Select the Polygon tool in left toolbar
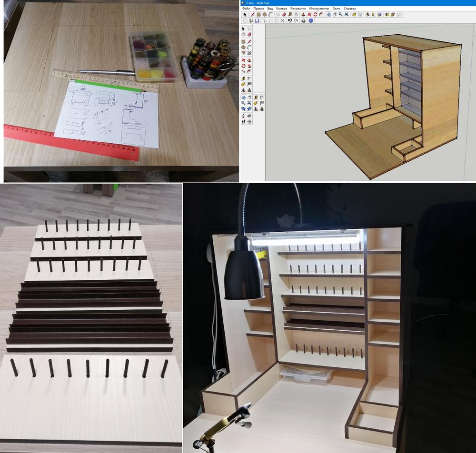Viewport: 476px width, 453px height. (x=243, y=54)
